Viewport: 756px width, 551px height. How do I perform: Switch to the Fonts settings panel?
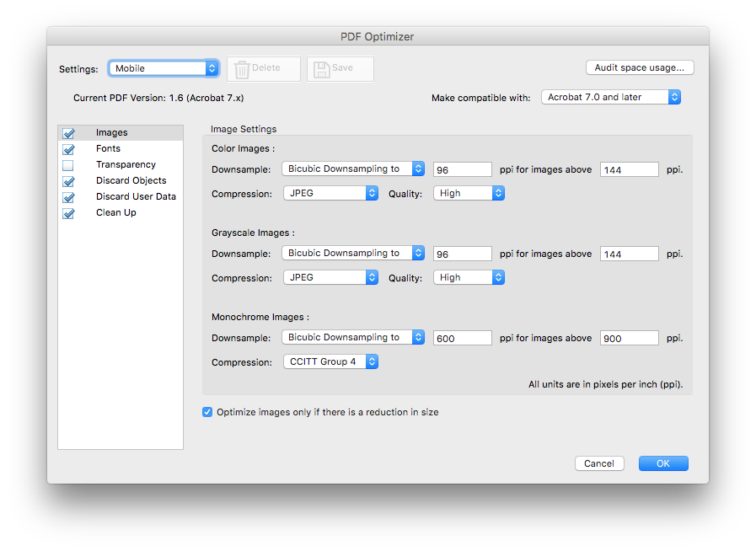108,148
